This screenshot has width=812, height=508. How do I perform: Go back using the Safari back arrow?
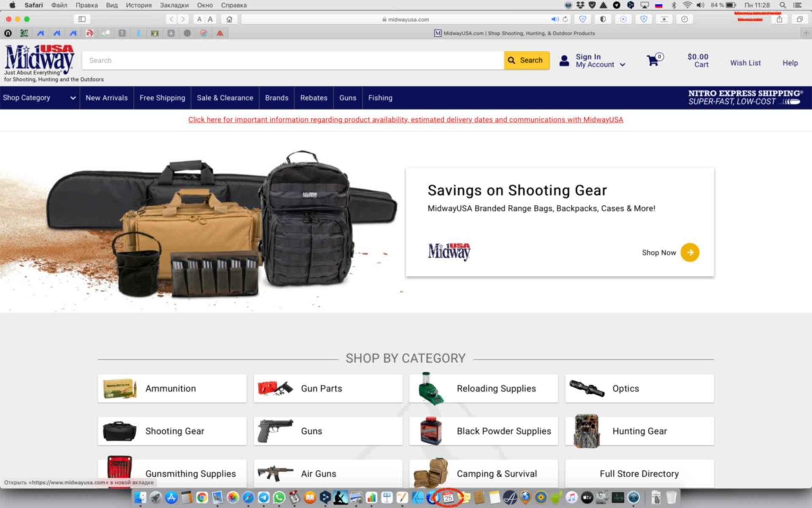[x=171, y=19]
